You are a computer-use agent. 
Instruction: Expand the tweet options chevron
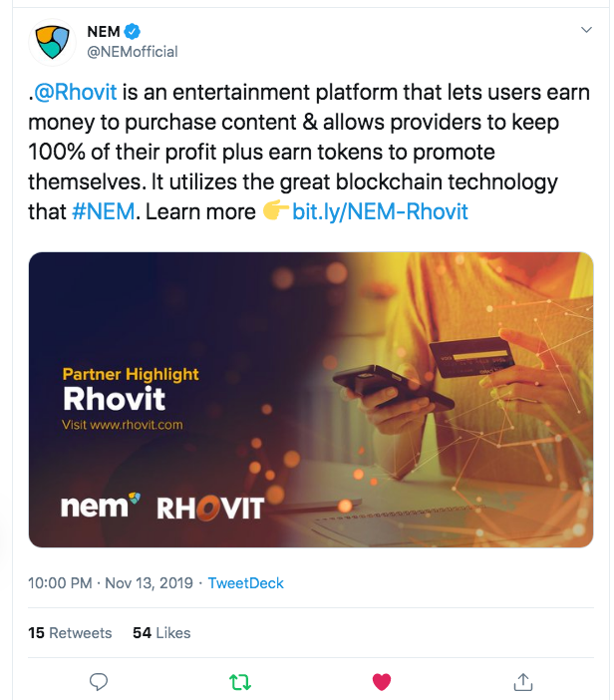point(586,30)
